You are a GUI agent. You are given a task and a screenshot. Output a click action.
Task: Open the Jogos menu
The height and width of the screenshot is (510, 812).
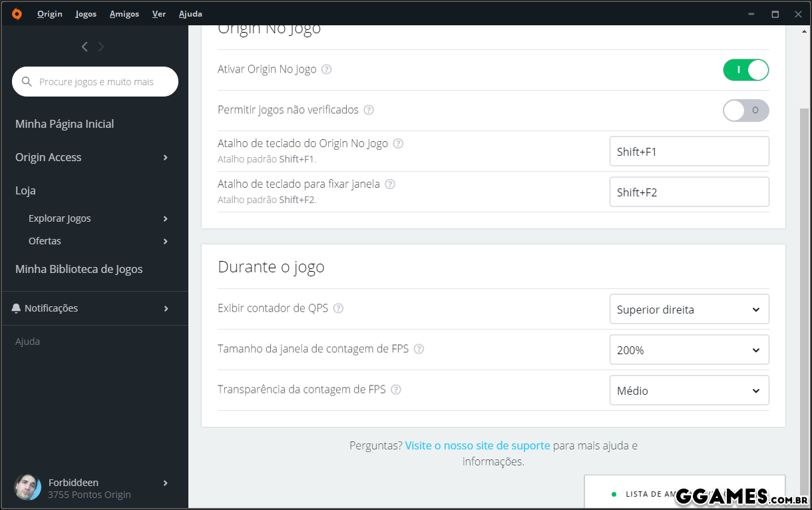86,14
